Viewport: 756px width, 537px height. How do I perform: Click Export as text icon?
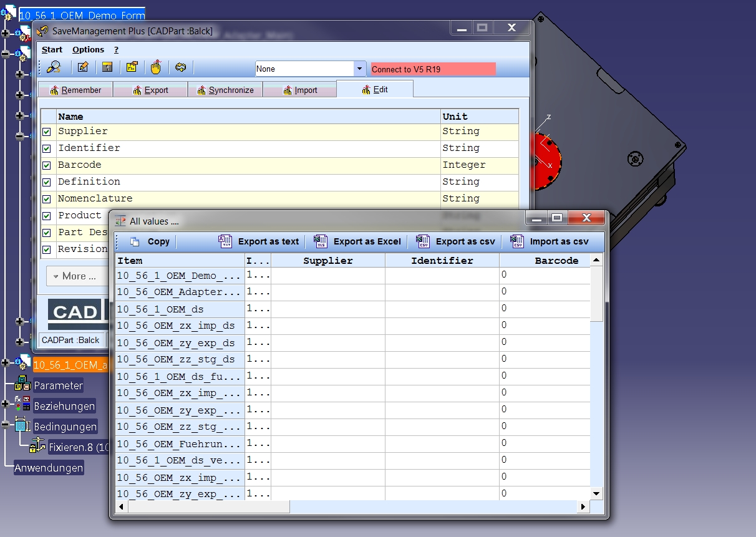click(225, 241)
